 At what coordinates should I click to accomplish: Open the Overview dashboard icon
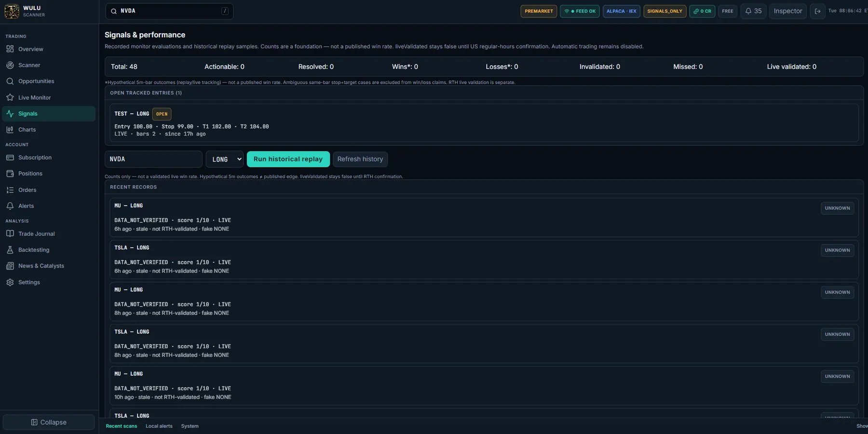pyautogui.click(x=10, y=49)
